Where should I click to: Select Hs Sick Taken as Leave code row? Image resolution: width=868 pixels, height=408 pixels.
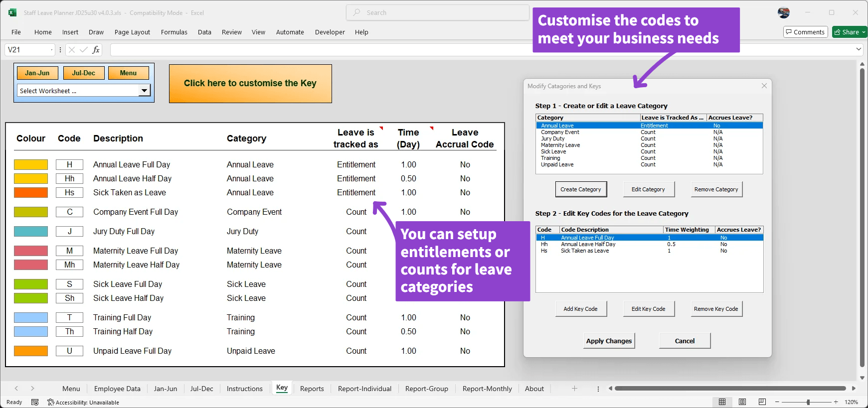point(649,251)
